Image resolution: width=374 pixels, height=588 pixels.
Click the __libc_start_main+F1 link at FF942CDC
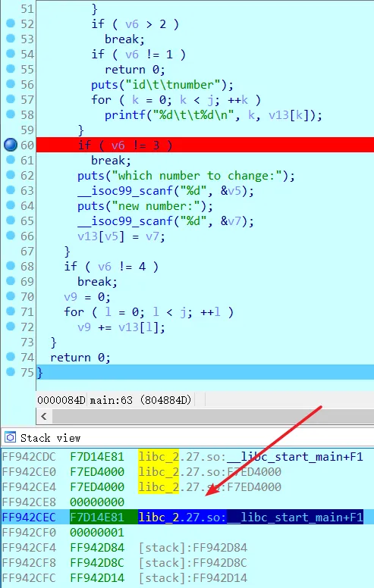point(302,456)
